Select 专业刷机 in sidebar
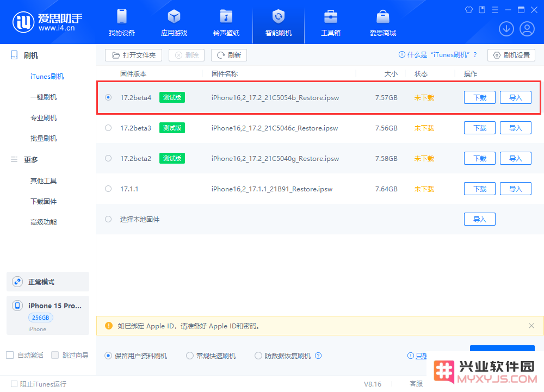The image size is (544, 392). coord(44,118)
